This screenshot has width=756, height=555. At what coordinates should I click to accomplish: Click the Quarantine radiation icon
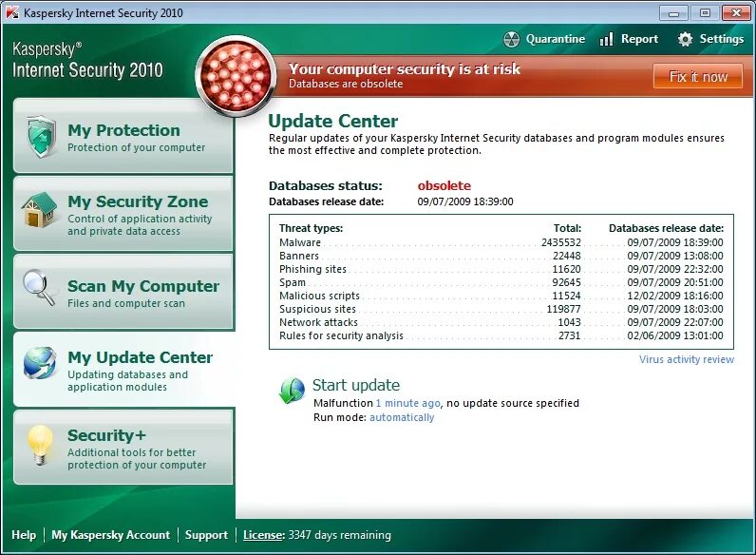pyautogui.click(x=512, y=39)
